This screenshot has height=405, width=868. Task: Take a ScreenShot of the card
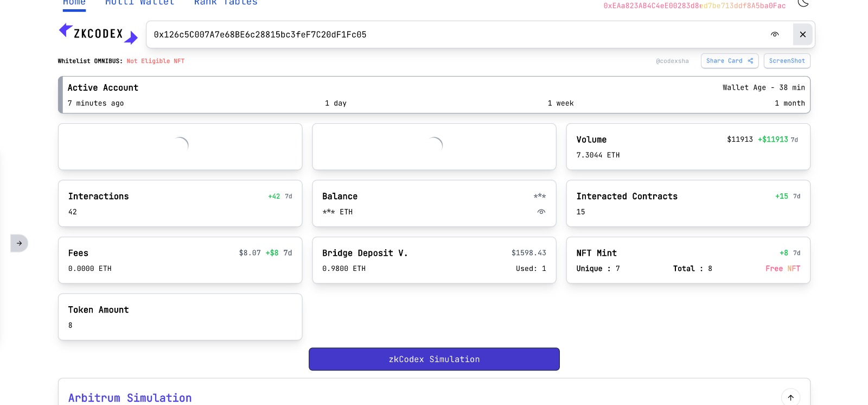(787, 61)
